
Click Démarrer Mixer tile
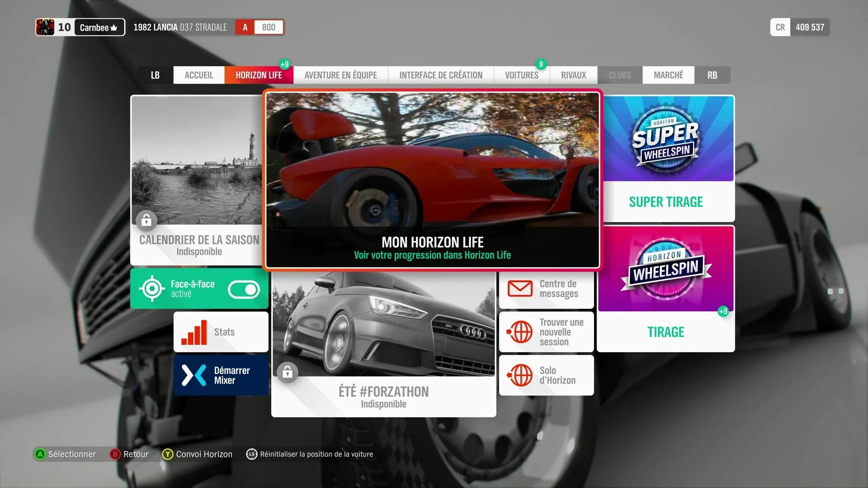coord(221,375)
